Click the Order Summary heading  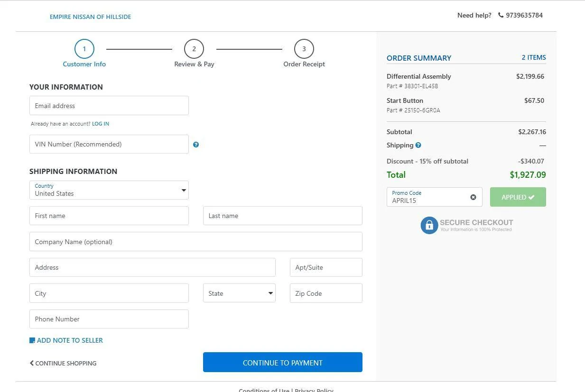tap(419, 58)
